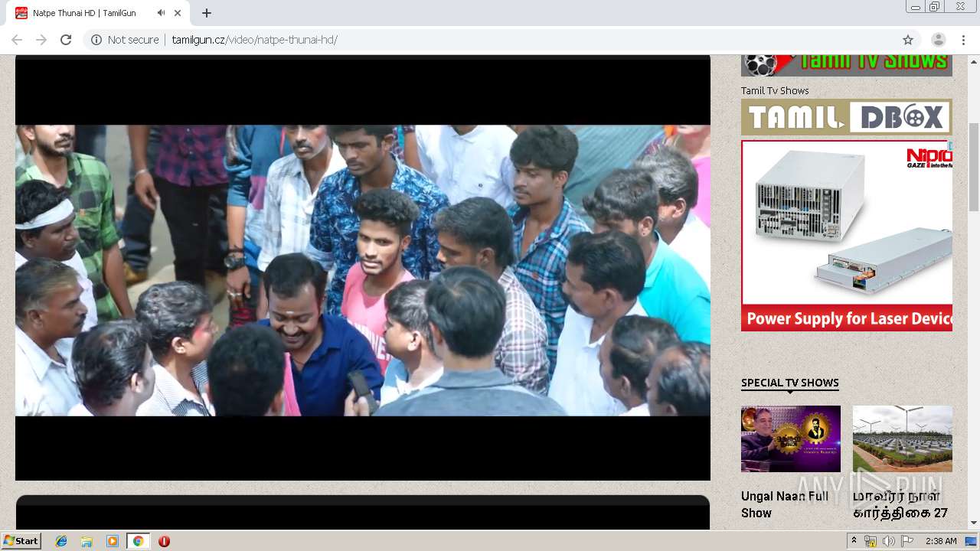Restore down the Chrome window
The width and height of the screenshot is (980, 551).
935,7
